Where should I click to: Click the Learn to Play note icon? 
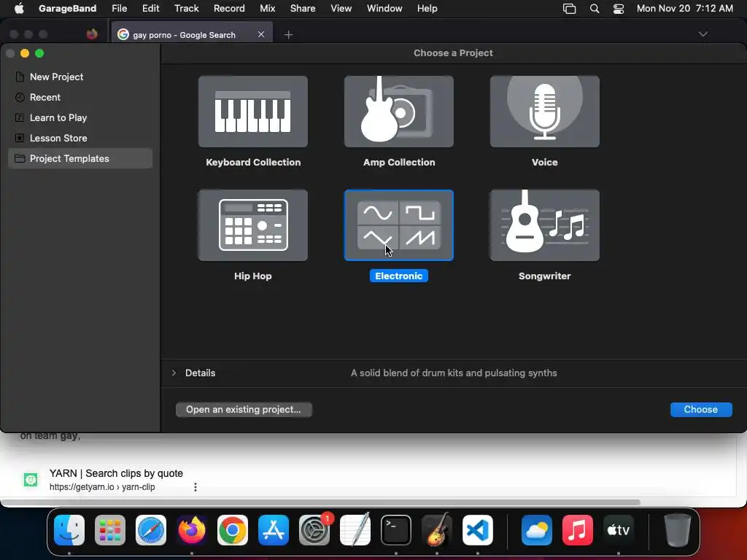[20, 117]
